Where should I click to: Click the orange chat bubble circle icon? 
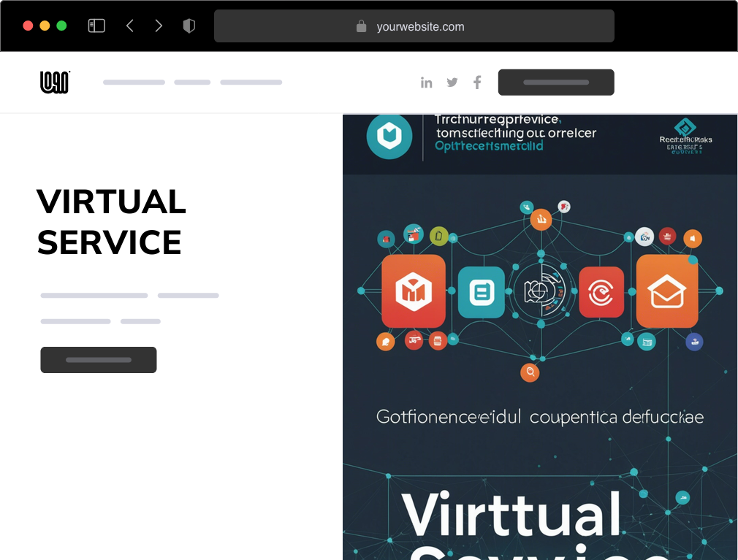[x=386, y=342]
